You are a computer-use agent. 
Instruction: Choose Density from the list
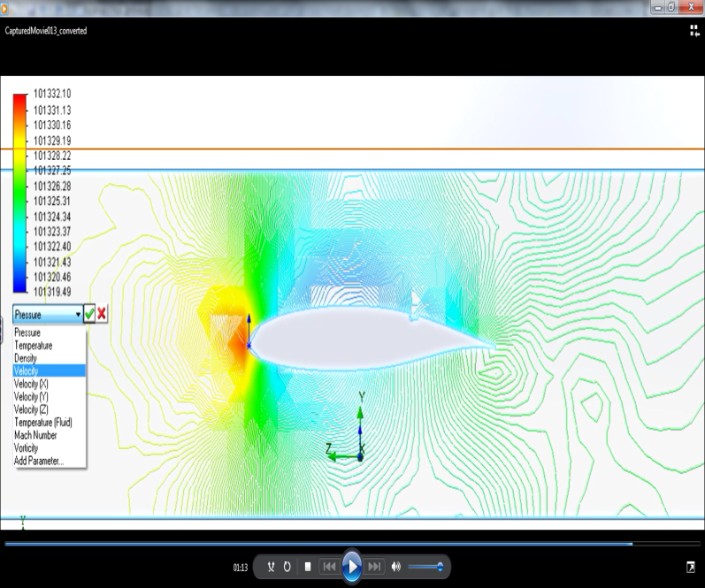point(26,358)
